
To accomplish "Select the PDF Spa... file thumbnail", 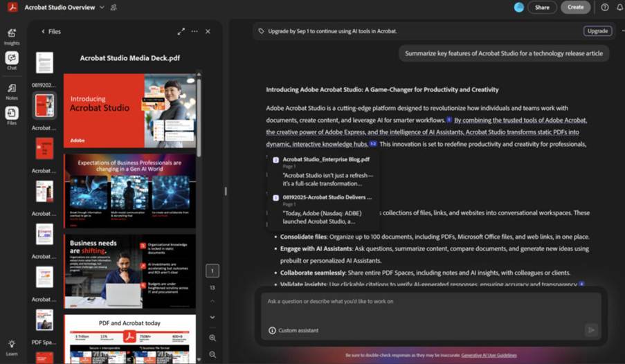I will pyautogui.click(x=44, y=320).
